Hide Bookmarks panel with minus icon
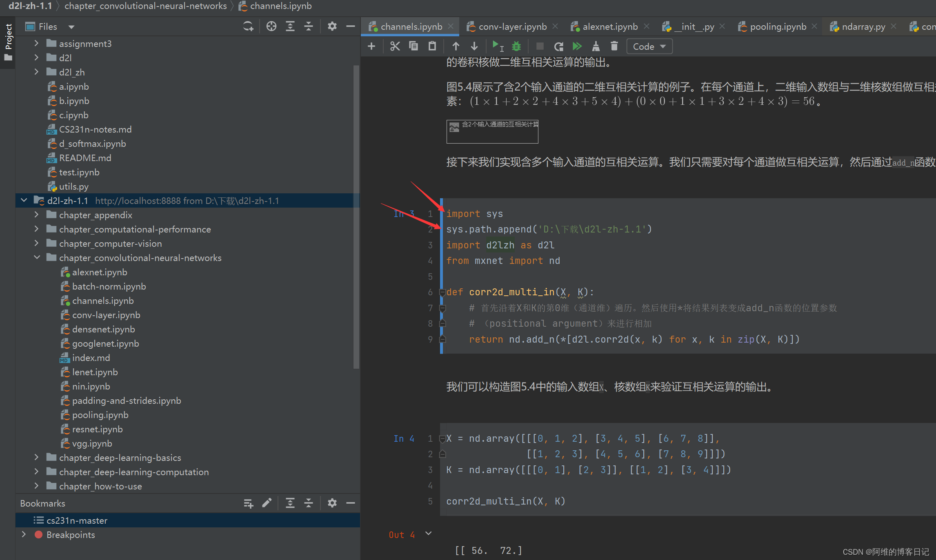The width and height of the screenshot is (936, 560). point(351,503)
